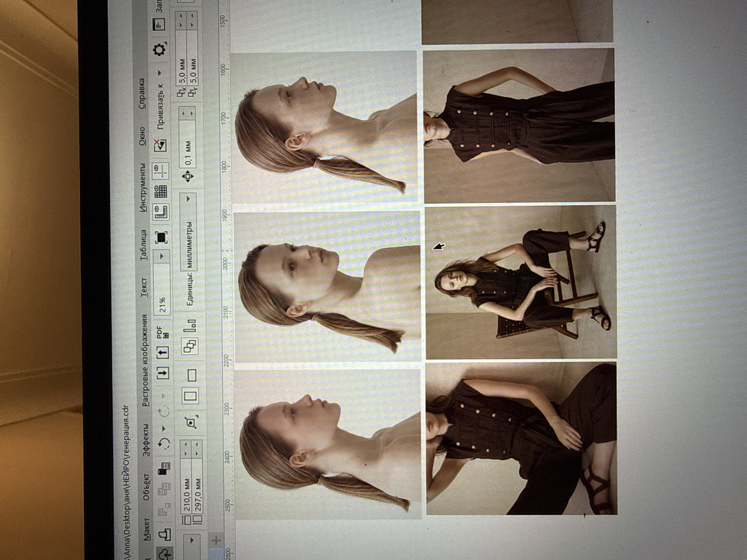Click the Full-screen preview icon
This screenshot has height=560, width=747.
[161, 237]
